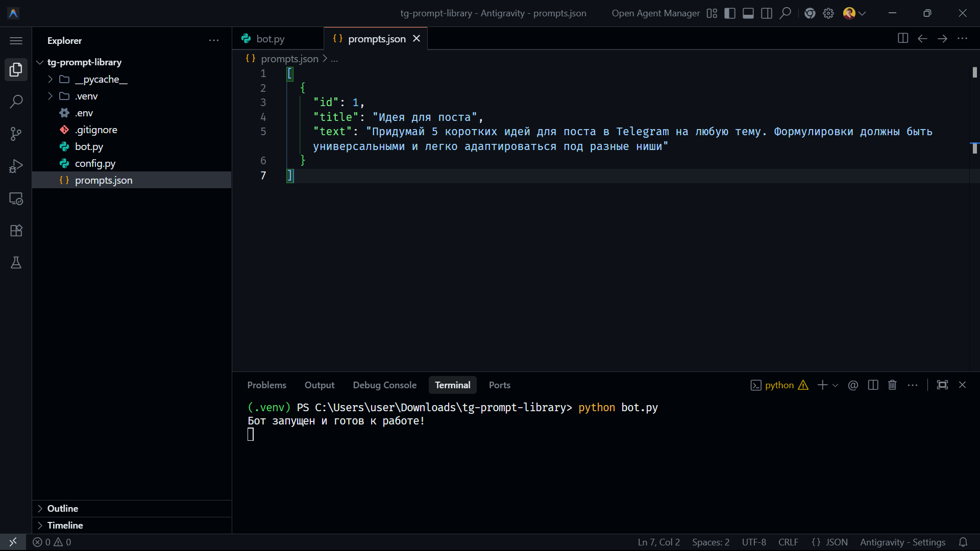Click JSON language mode in the status bar
The image size is (980, 551).
(829, 542)
